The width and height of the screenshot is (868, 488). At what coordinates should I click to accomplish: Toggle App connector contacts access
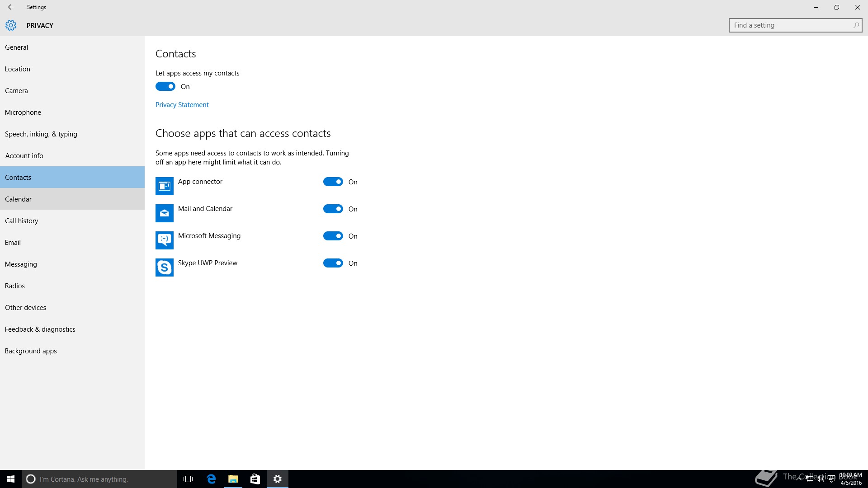pyautogui.click(x=333, y=182)
